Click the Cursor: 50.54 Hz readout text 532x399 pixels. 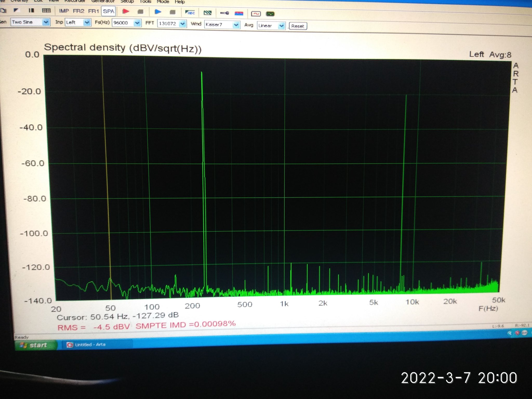[118, 316]
